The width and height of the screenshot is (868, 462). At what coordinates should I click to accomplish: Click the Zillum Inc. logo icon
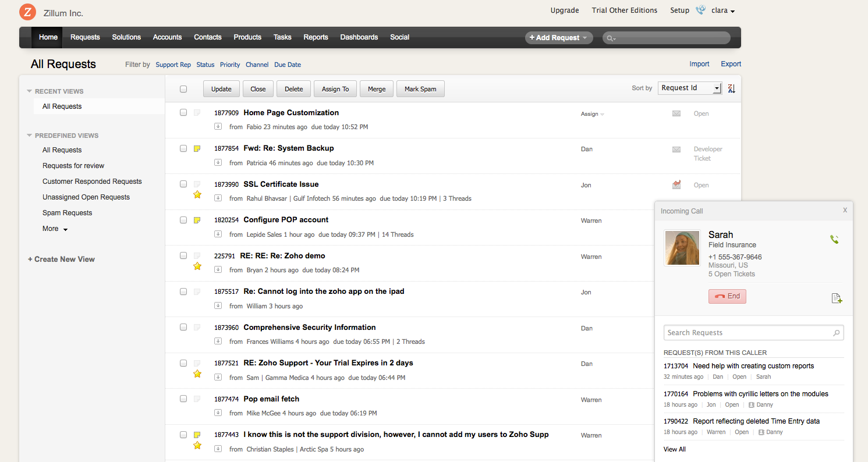click(x=27, y=12)
